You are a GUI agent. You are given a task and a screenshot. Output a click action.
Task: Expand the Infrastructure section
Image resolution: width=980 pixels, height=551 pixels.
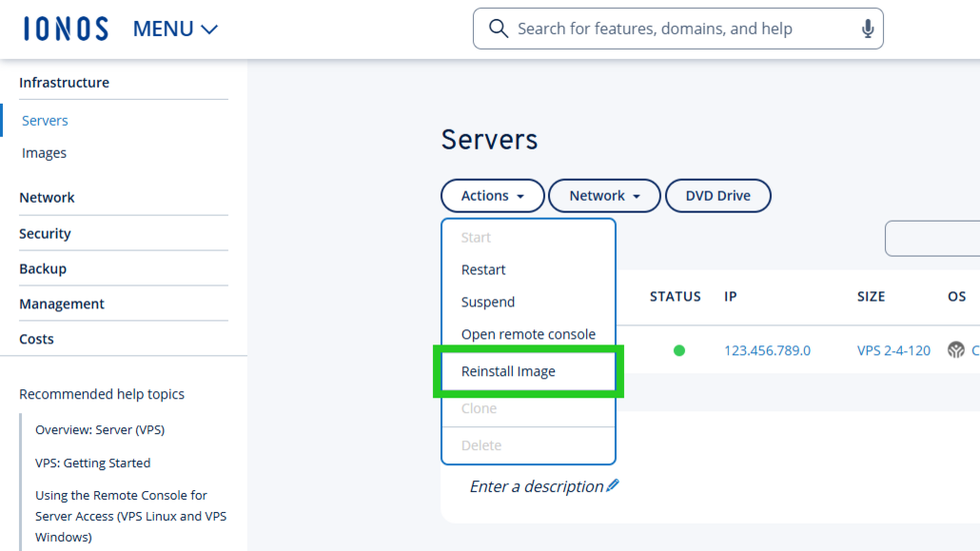click(65, 82)
